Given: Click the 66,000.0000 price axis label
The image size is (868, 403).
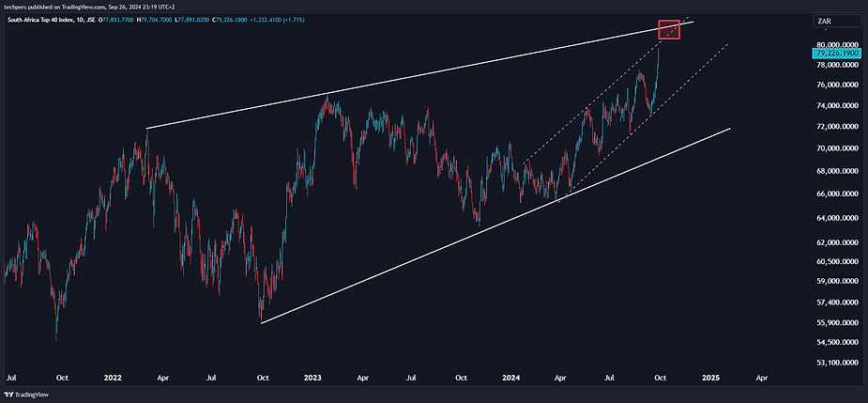Looking at the screenshot, I should click(x=840, y=194).
